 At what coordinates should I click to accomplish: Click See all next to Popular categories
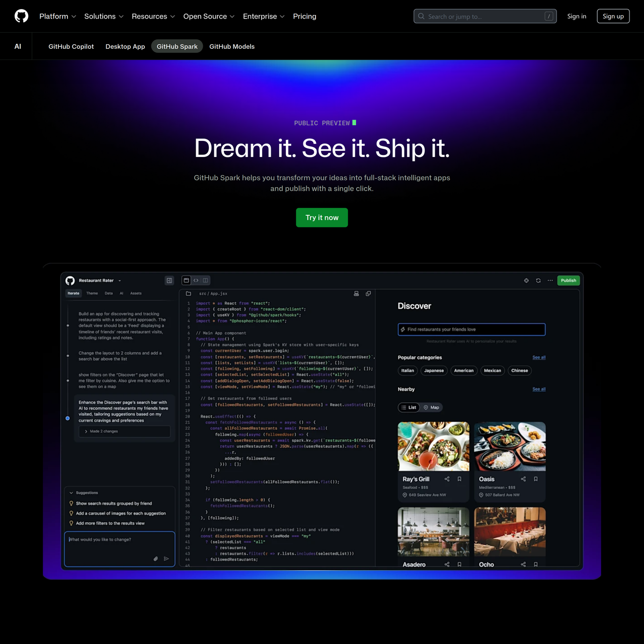click(x=539, y=358)
